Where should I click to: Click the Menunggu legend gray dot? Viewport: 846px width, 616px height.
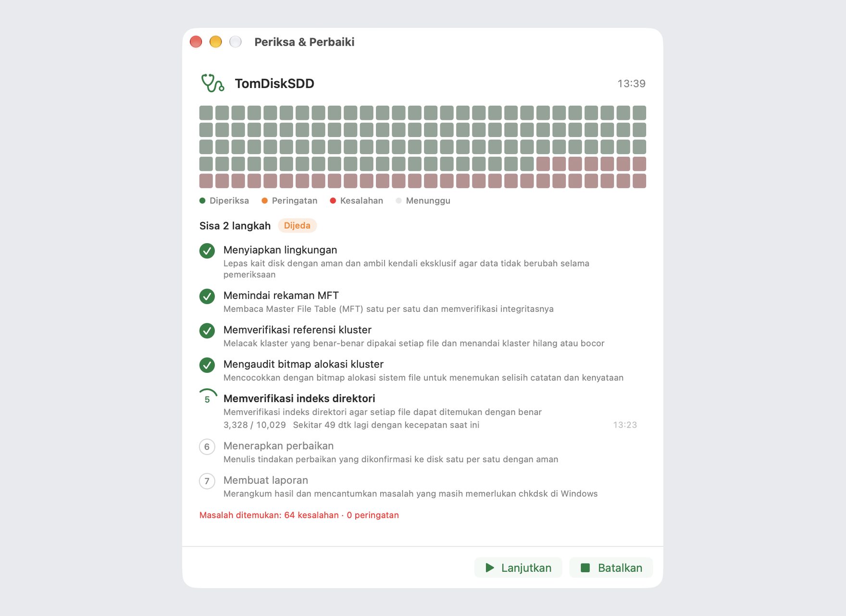click(398, 201)
